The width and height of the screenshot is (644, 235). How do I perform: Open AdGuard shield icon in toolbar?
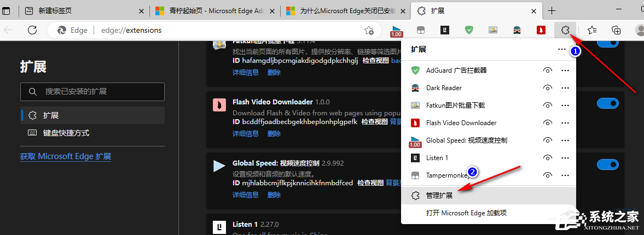point(469,30)
